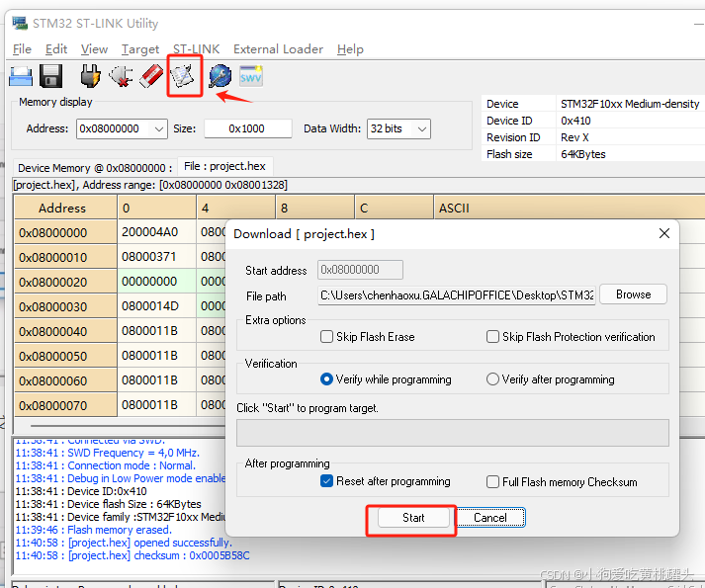
Task: Select Verify while programming radio button
Action: point(326,379)
